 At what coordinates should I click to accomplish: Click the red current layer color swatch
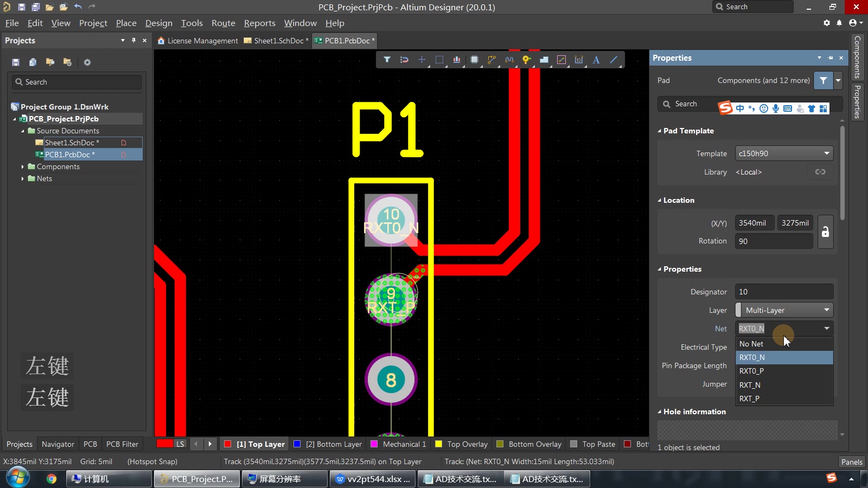click(164, 444)
